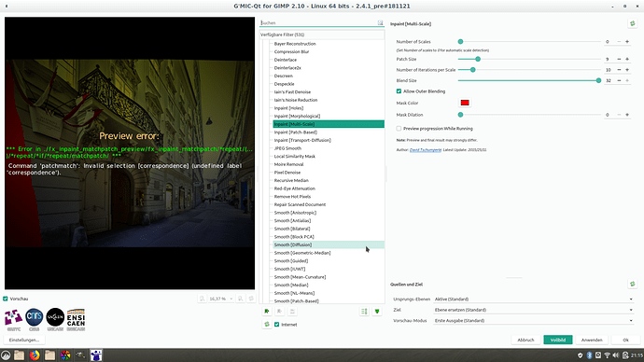Decrease the Patch Size value

pyautogui.click(x=619, y=59)
